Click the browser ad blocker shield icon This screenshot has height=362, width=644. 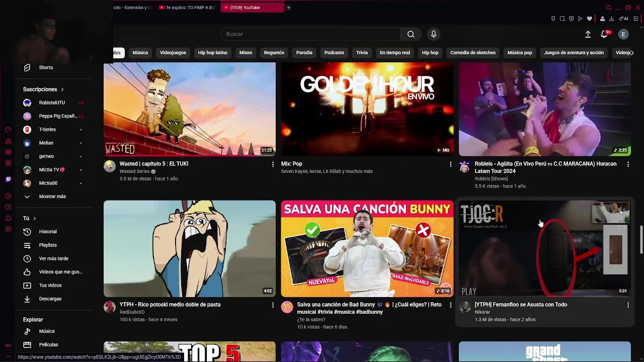pos(571,19)
